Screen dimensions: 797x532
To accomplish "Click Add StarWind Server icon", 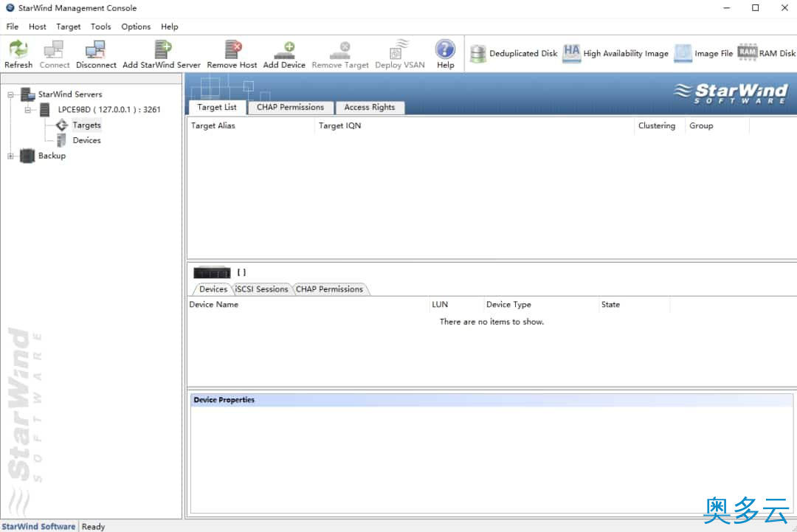I will pyautogui.click(x=162, y=49).
